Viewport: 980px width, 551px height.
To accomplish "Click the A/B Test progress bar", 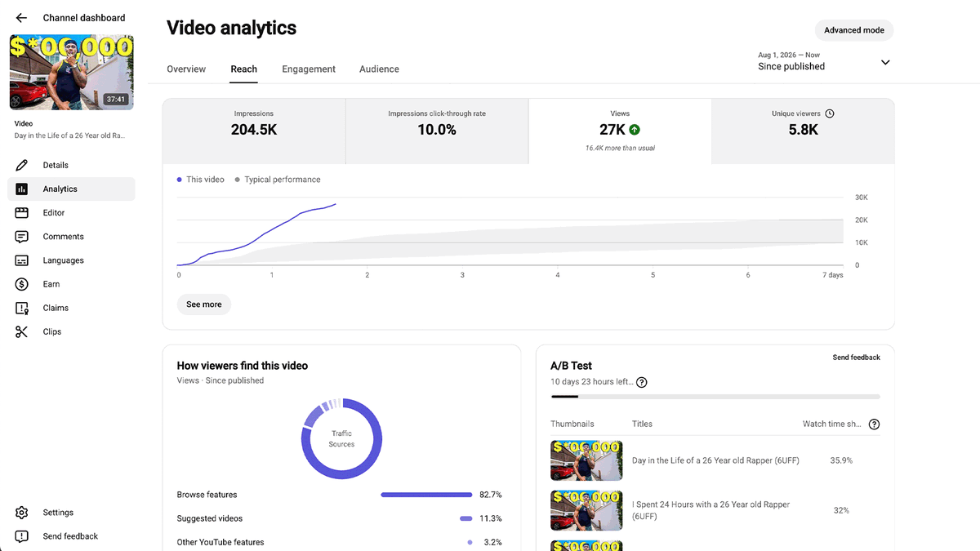I will (715, 397).
